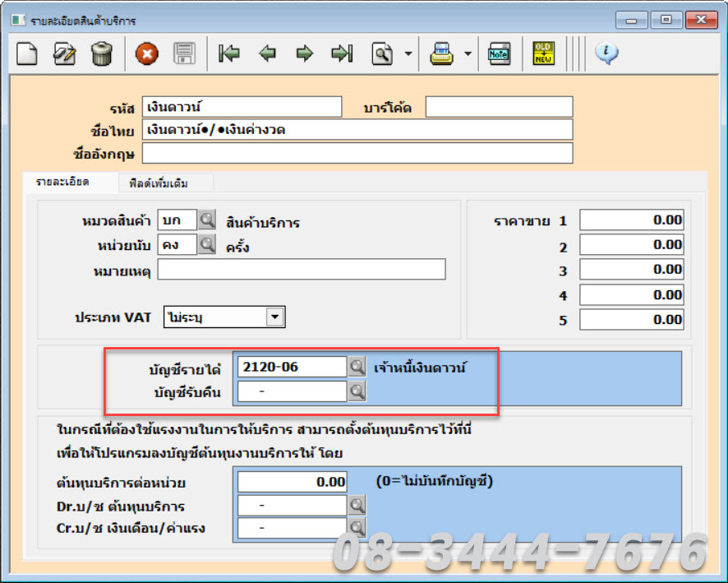Lookup Dr. service cost account magnifier

point(357,505)
